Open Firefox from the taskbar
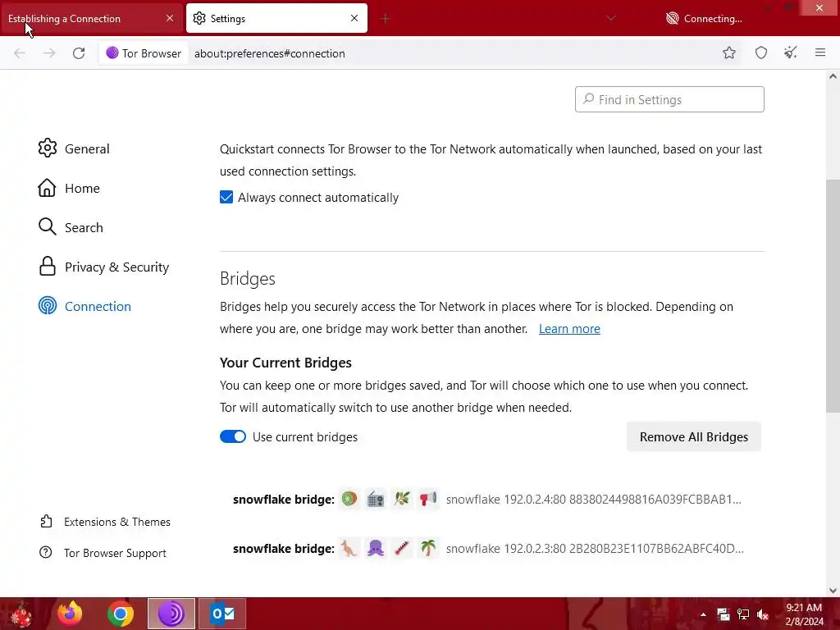This screenshot has height=630, width=840. (70, 614)
